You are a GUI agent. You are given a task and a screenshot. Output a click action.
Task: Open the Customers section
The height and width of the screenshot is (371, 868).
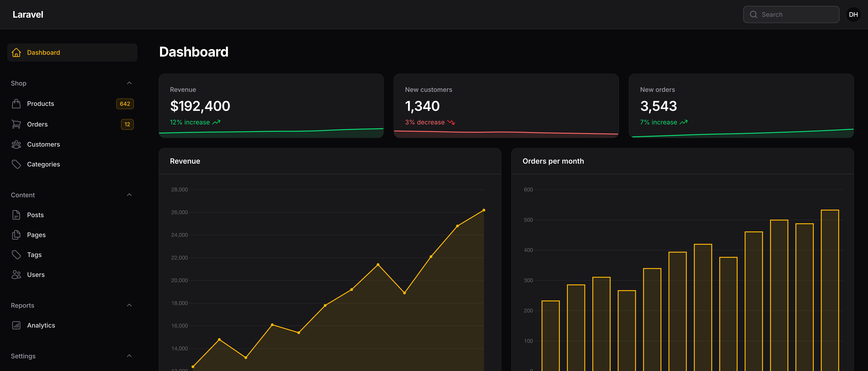[x=72, y=144]
